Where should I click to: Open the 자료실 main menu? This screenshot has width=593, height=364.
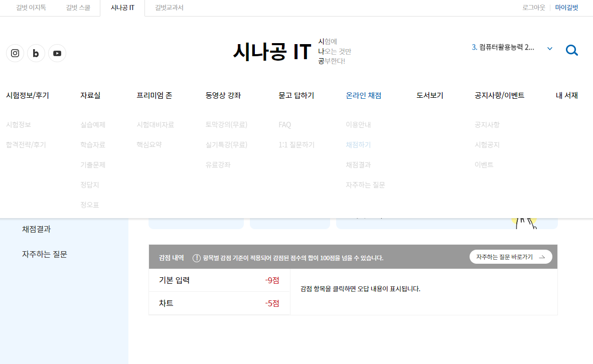(90, 95)
